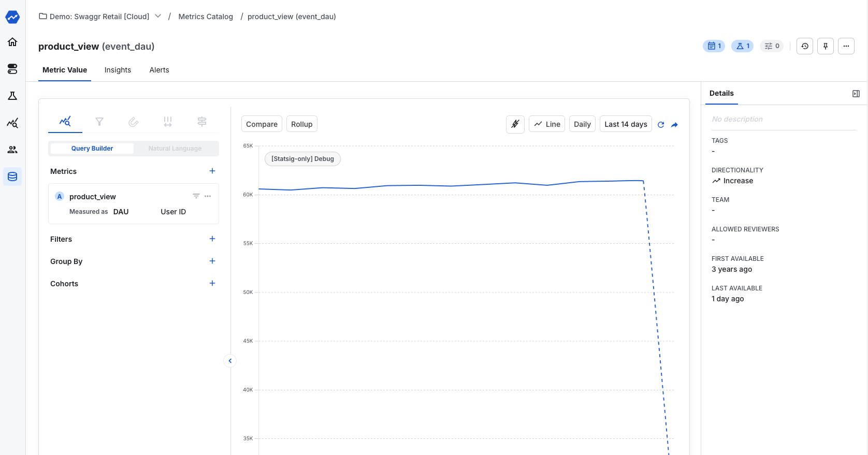The height and width of the screenshot is (455, 868).
Task: Open Feature Gates toggle icon in sidebar
Action: click(x=12, y=69)
